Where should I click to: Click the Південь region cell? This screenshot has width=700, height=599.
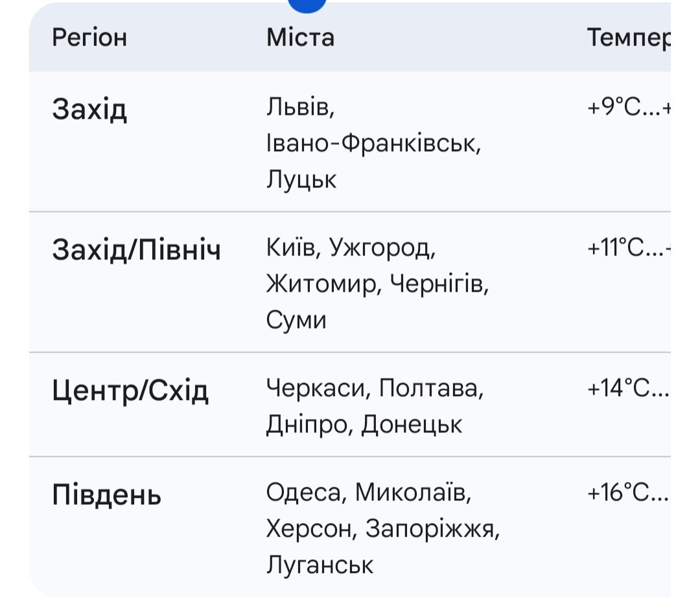106,496
